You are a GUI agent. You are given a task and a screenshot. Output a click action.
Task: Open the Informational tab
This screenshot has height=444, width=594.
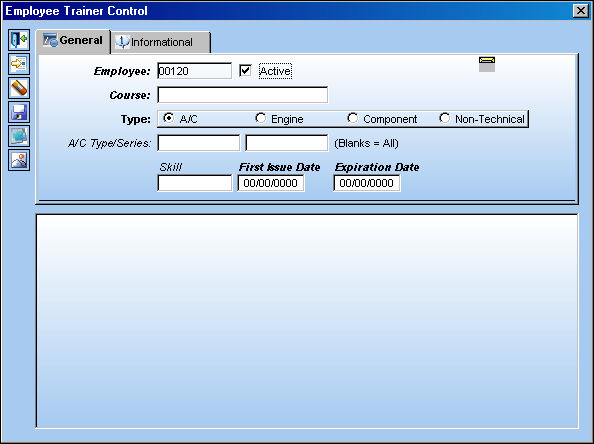(161, 42)
